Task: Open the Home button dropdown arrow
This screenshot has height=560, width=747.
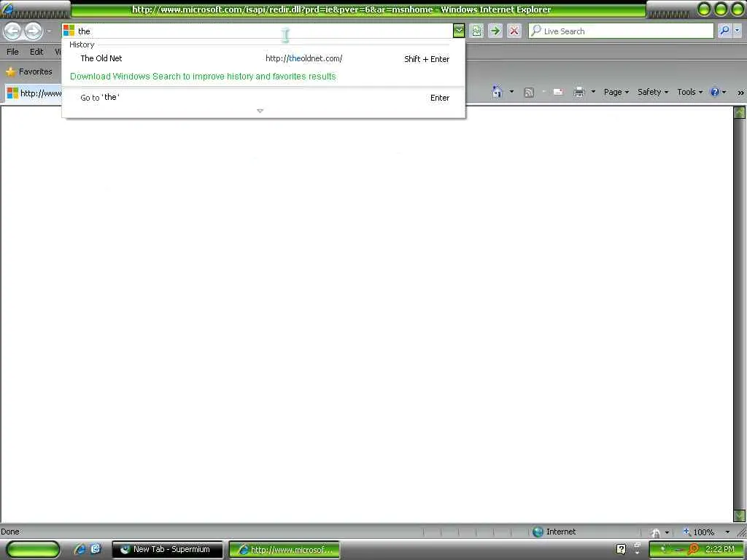Action: [x=511, y=91]
